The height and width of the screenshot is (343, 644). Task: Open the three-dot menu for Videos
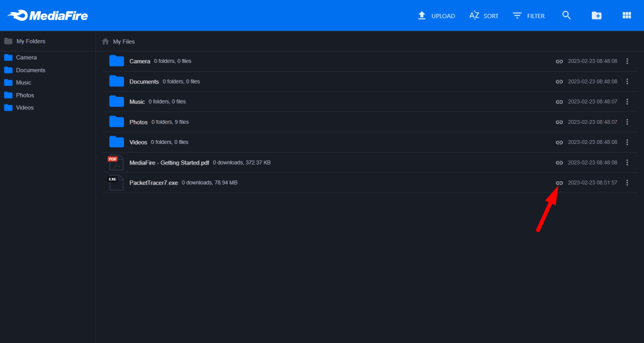[x=627, y=143]
